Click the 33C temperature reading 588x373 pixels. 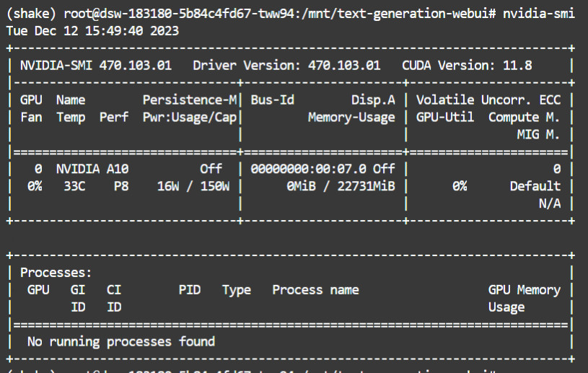tap(67, 185)
